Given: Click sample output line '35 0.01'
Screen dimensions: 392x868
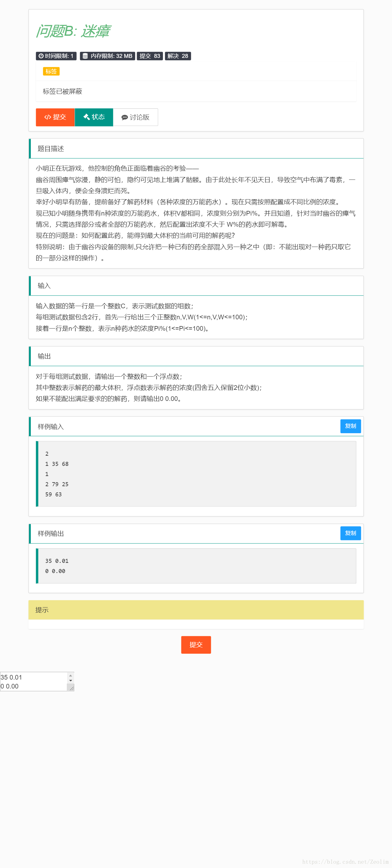Looking at the screenshot, I should tap(57, 561).
